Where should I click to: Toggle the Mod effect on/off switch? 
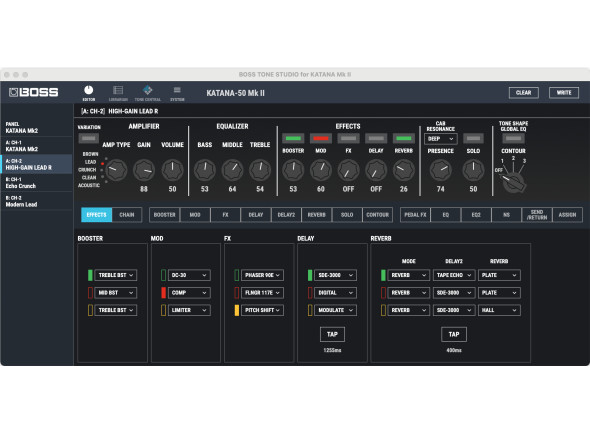[x=321, y=138]
